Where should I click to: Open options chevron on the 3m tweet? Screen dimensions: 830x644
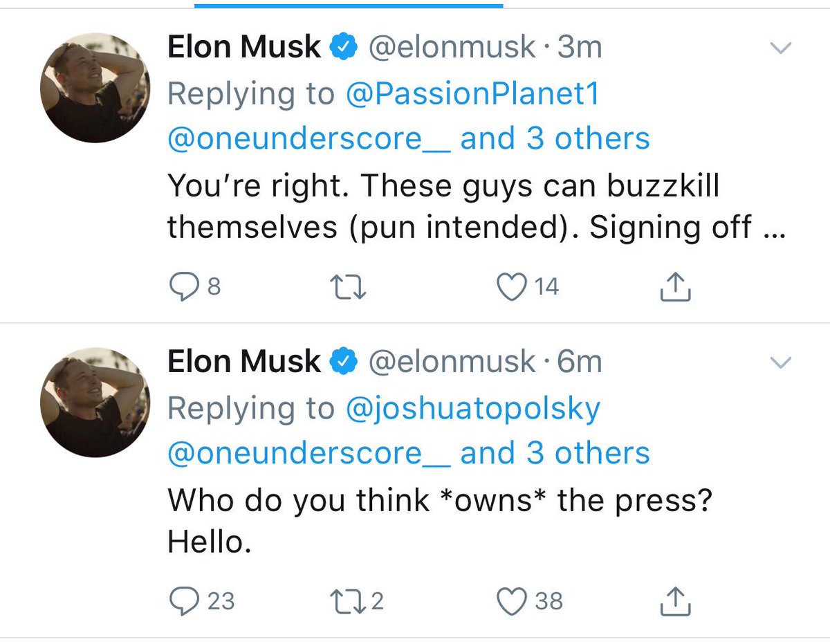pos(782,48)
